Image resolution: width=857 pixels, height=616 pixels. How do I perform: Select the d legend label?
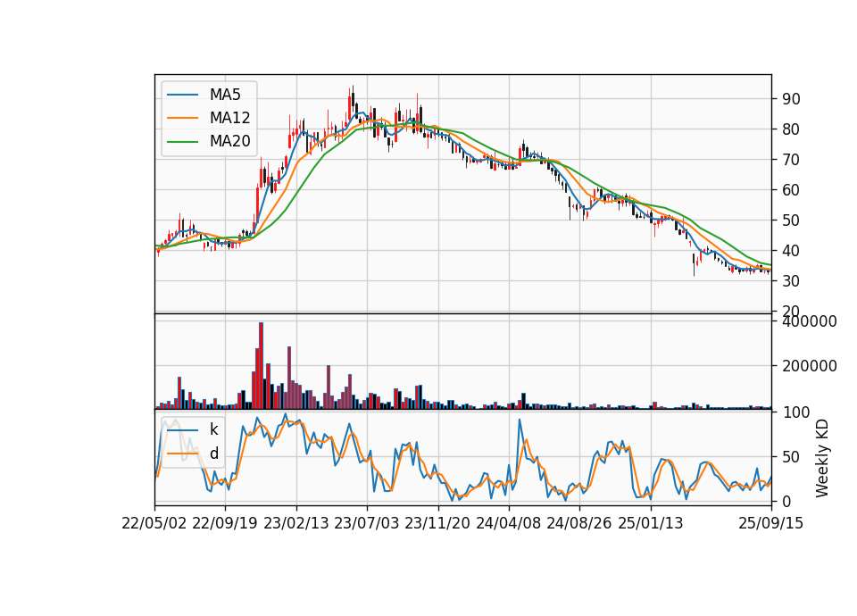tap(214, 454)
